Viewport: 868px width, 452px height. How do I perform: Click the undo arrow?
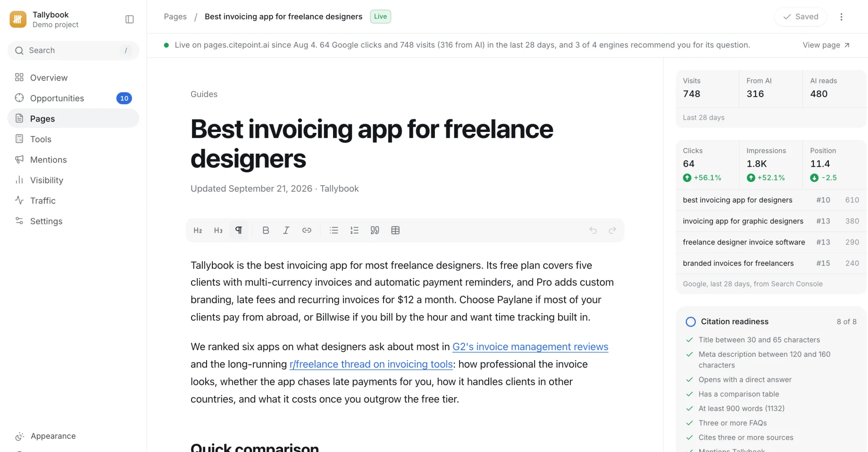[x=593, y=230]
